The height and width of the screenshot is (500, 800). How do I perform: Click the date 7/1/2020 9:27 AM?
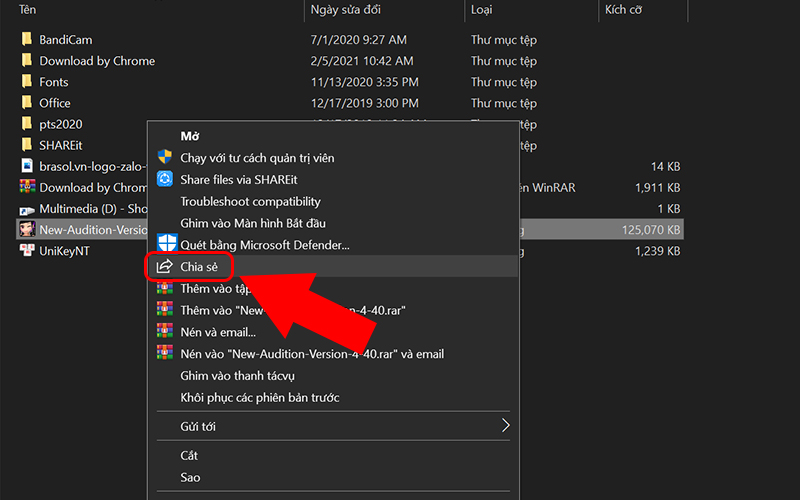(359, 40)
